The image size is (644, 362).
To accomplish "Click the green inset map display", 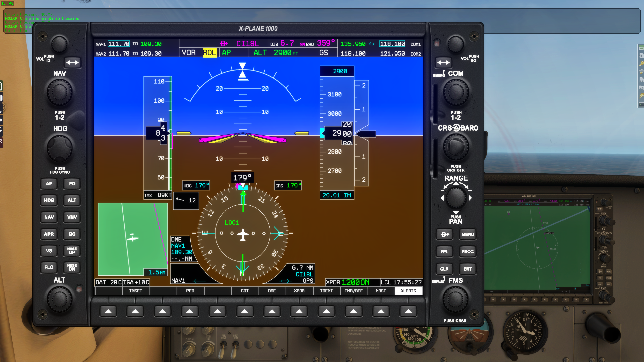I will (133, 239).
